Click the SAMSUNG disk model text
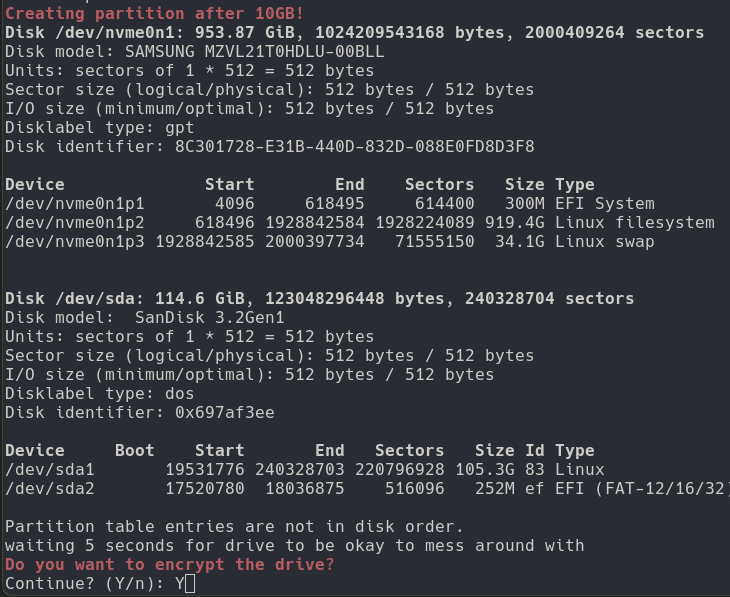This screenshot has height=597, width=730. coord(254,52)
